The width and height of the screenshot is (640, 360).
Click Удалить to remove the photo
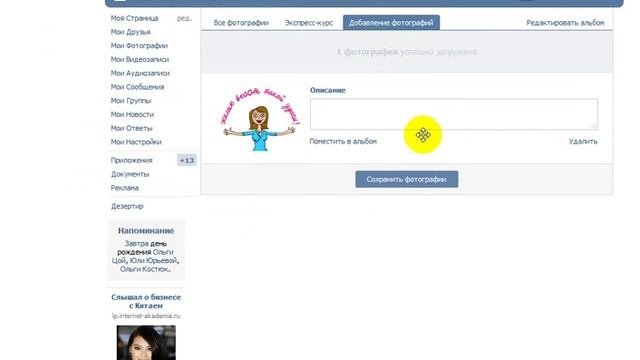pyautogui.click(x=583, y=141)
